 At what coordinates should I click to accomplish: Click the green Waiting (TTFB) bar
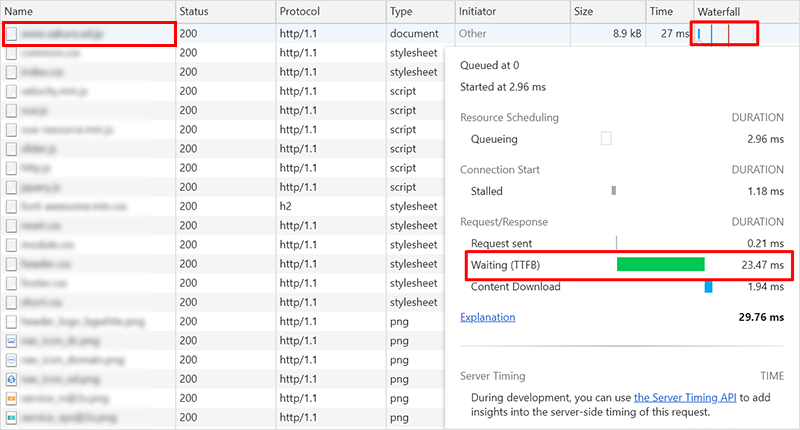click(661, 265)
